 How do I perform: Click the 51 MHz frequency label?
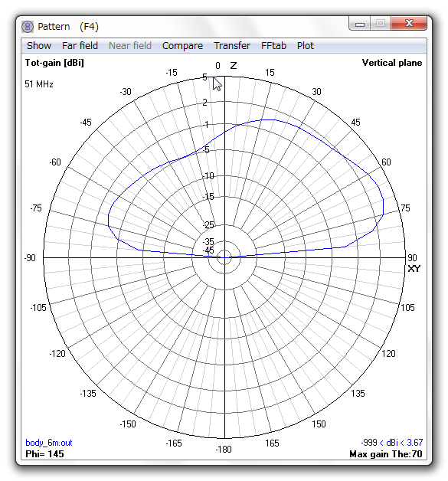coord(39,84)
